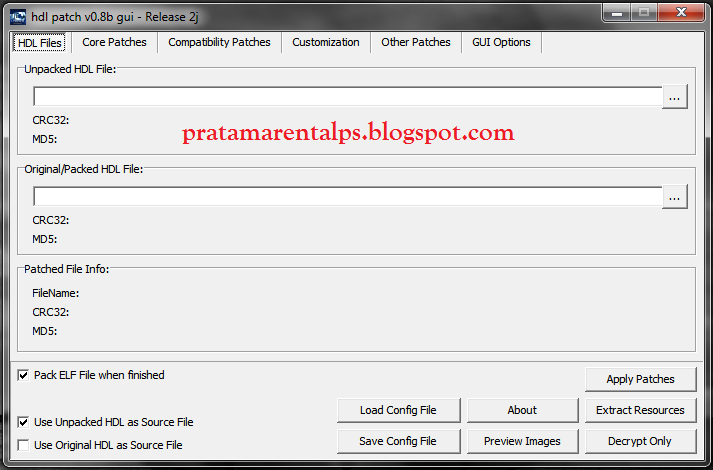Open the Core Patches tab
The width and height of the screenshot is (713, 470).
[x=114, y=43]
